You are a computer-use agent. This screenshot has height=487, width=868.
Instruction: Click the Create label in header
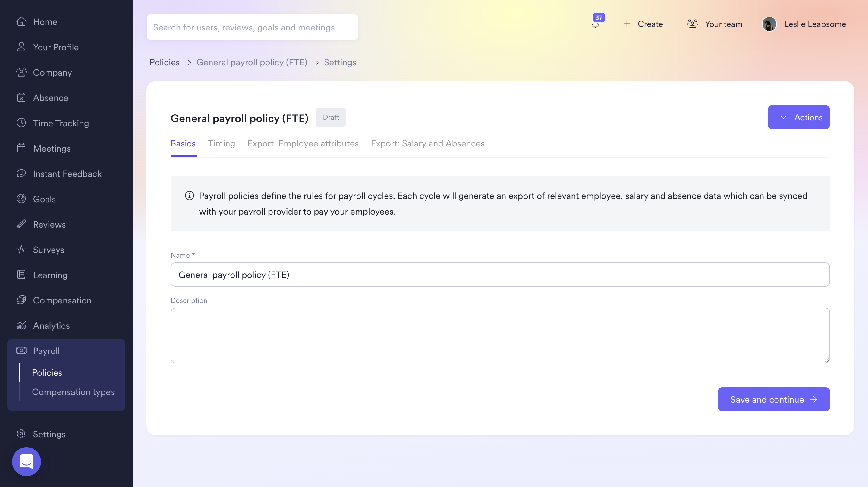click(650, 24)
